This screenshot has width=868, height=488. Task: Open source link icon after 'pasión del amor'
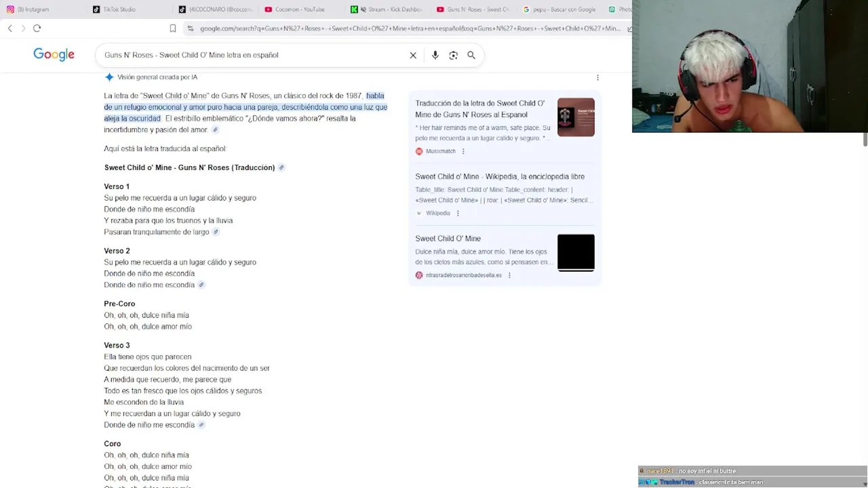tap(216, 130)
